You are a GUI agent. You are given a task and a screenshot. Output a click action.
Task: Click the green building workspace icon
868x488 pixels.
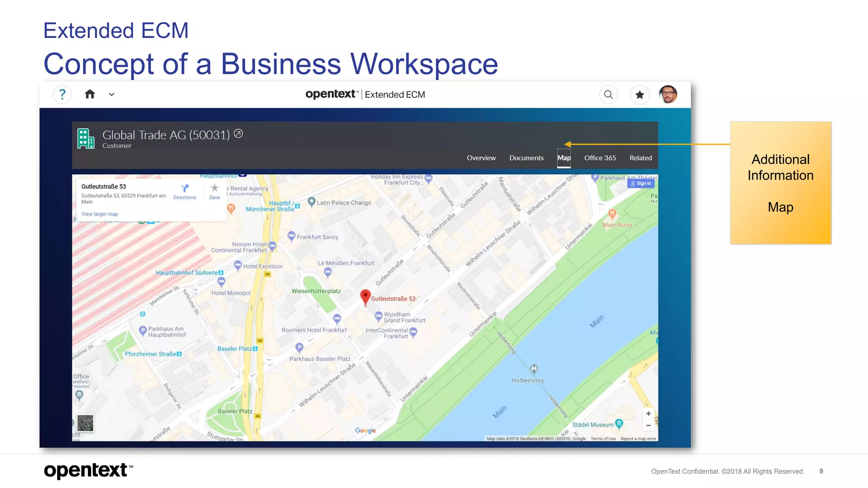(x=86, y=139)
